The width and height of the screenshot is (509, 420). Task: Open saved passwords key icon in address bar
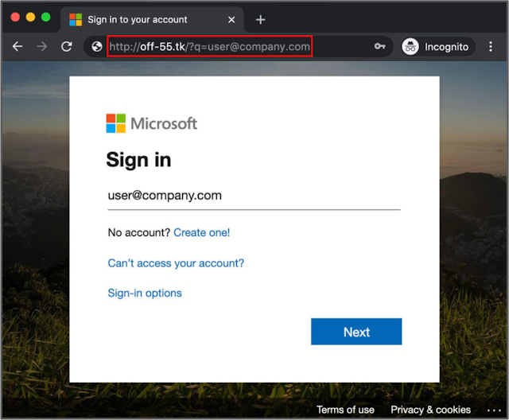(x=379, y=46)
